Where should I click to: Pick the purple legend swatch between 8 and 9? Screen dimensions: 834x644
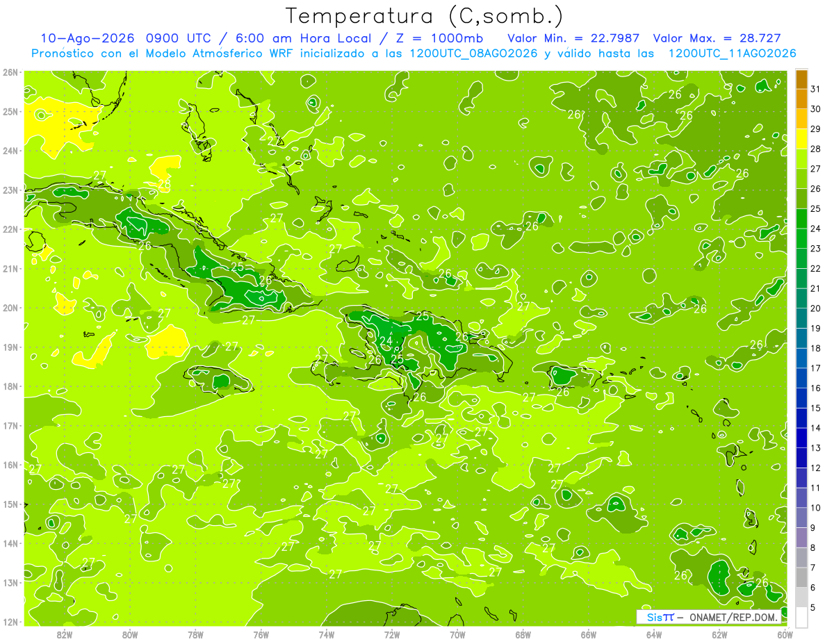click(x=801, y=537)
